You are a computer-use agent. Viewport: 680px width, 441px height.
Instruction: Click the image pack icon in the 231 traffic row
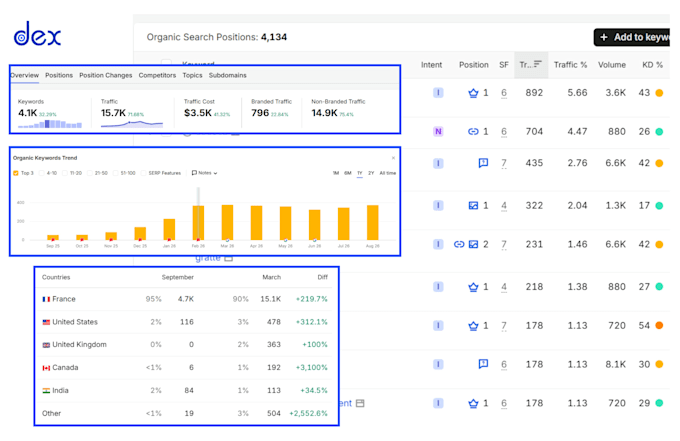pyautogui.click(x=473, y=244)
